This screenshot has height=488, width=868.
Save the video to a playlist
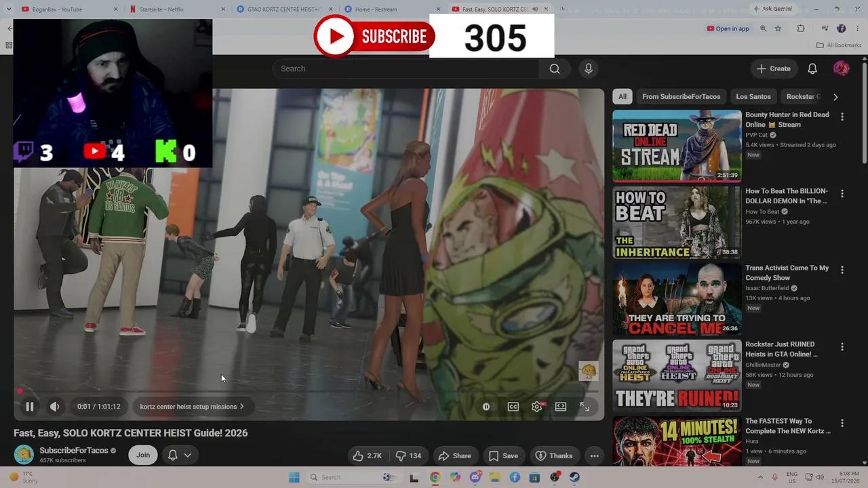coord(503,455)
